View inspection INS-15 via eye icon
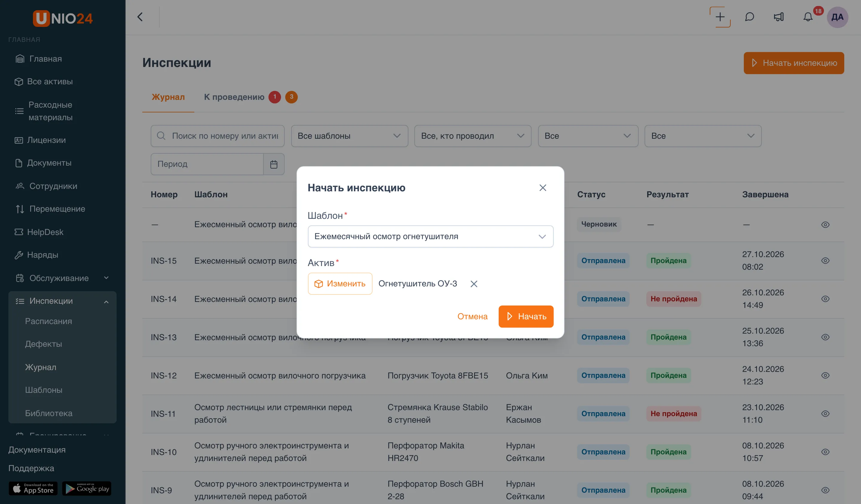This screenshot has height=504, width=861. click(825, 261)
